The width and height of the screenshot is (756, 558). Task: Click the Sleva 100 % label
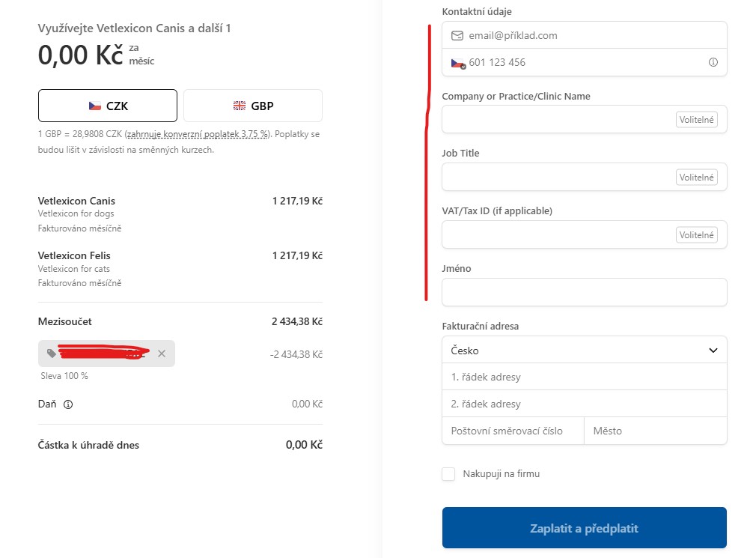[x=64, y=376]
